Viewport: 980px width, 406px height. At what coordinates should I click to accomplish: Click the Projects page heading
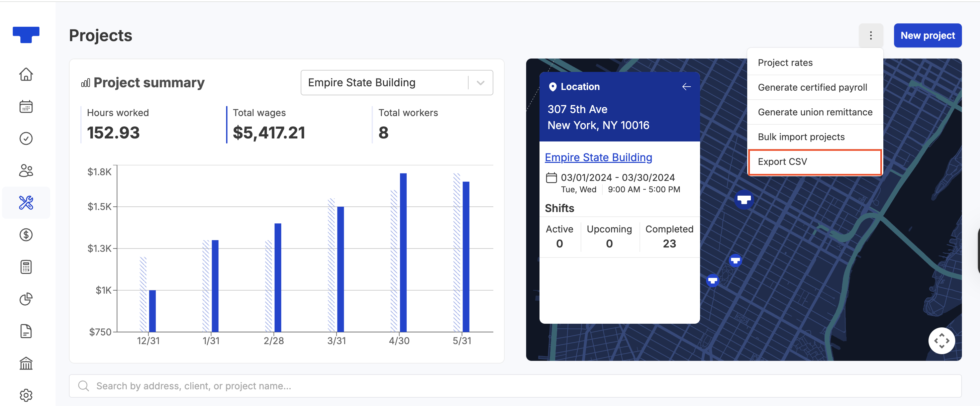tap(100, 35)
